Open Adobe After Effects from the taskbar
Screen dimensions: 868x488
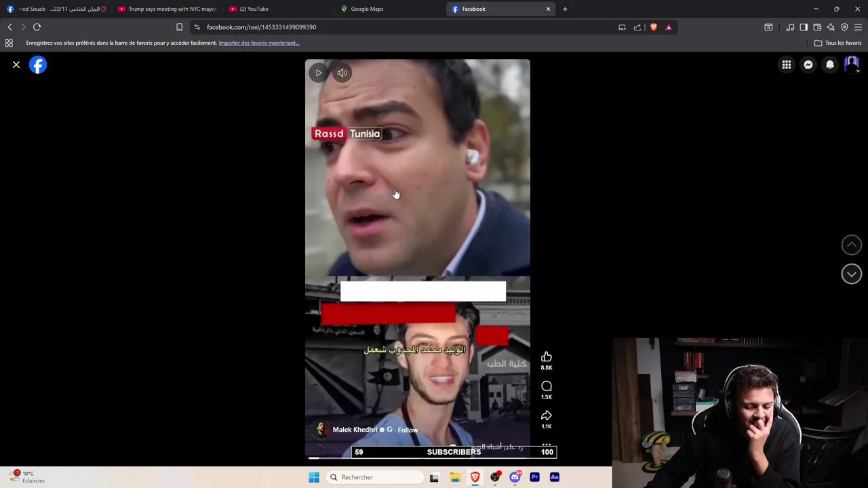(x=555, y=477)
